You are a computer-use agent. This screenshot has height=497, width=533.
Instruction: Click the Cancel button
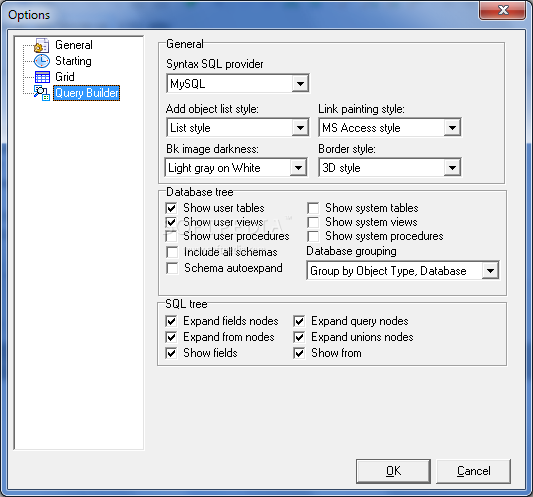coord(474,471)
